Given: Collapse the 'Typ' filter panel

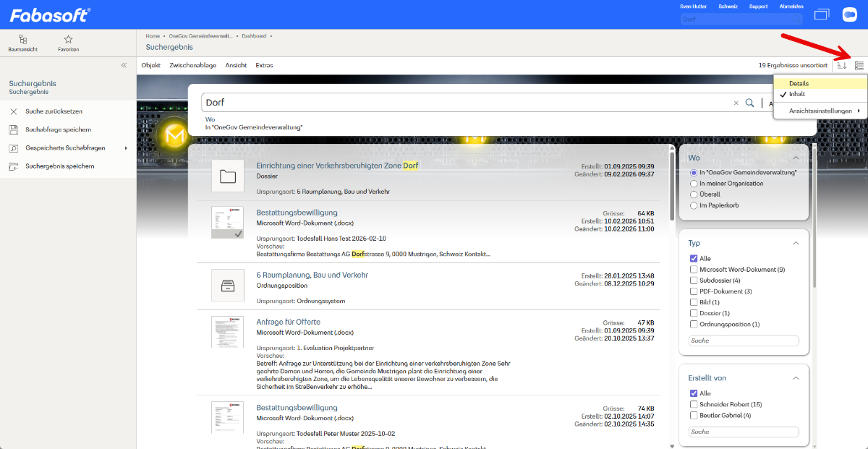Looking at the screenshot, I should coord(796,243).
